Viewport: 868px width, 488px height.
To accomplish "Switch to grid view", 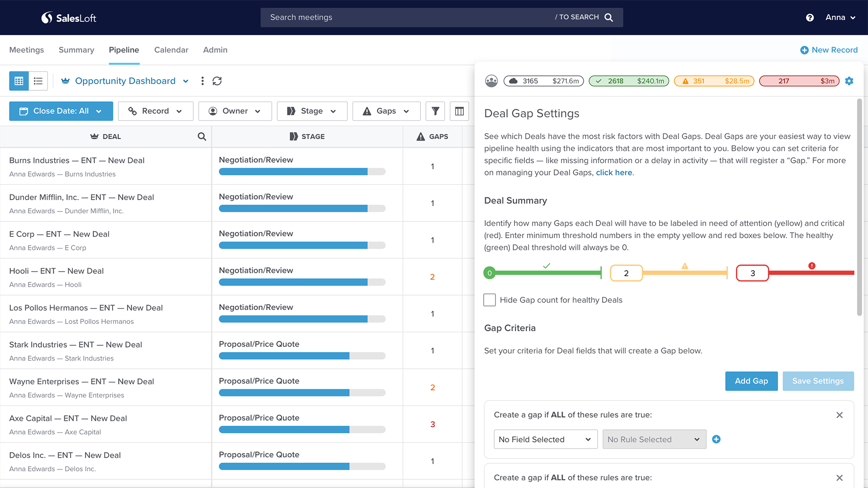I will pyautogui.click(x=19, y=81).
